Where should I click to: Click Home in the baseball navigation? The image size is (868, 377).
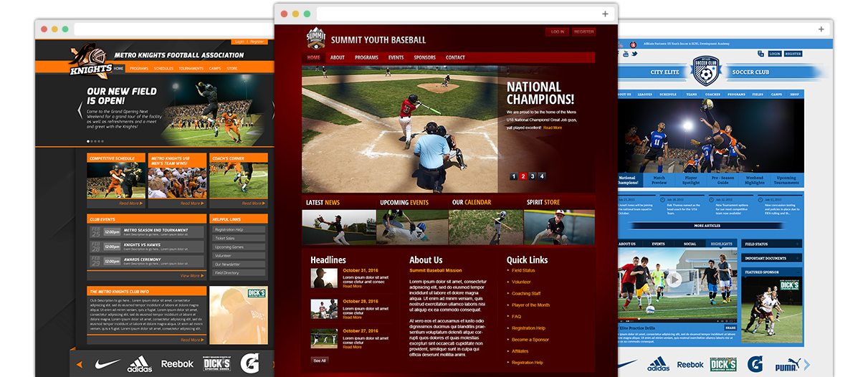pos(314,57)
